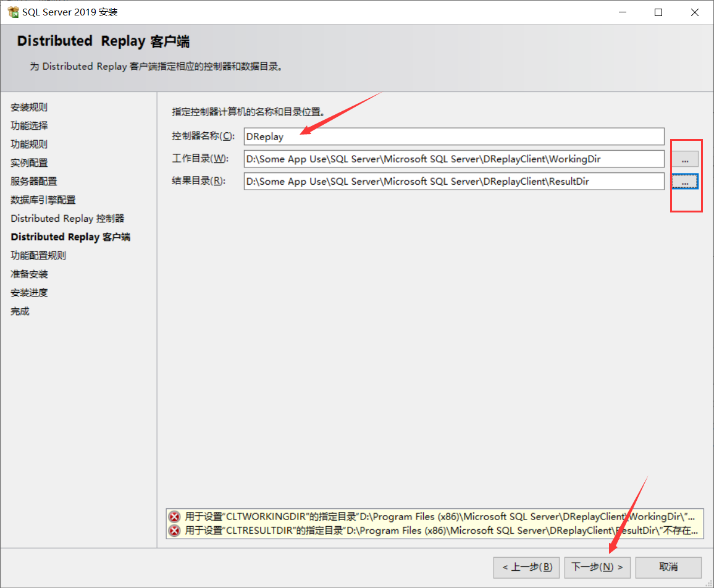Select 功能规则 step in sidebar
Image resolution: width=714 pixels, height=588 pixels.
[x=29, y=145]
